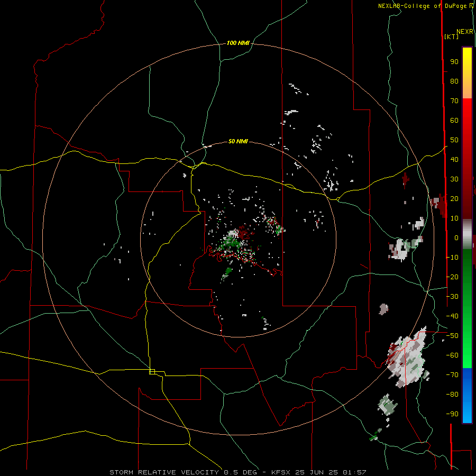The width and height of the screenshot is (476, 476).
Task: Click the -80 value on velocity scale
Action: 452,395
